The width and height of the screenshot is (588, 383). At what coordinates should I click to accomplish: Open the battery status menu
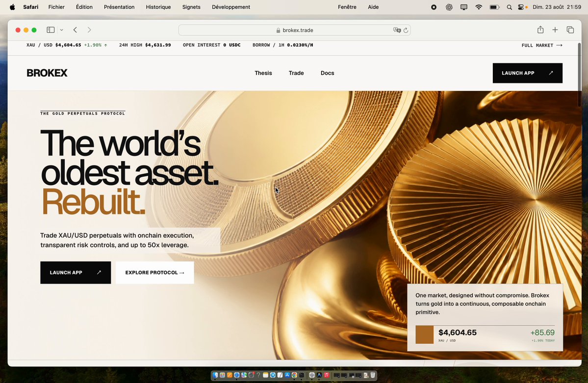click(495, 7)
